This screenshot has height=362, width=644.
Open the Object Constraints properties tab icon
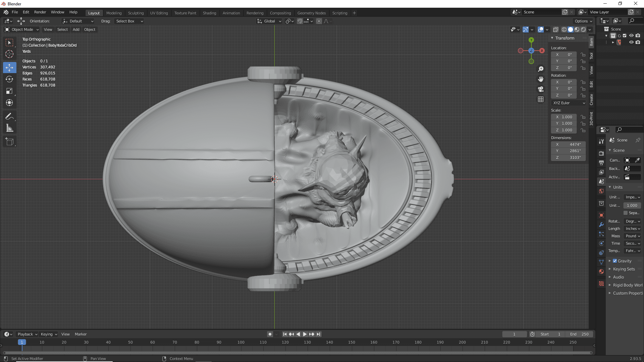point(601,253)
